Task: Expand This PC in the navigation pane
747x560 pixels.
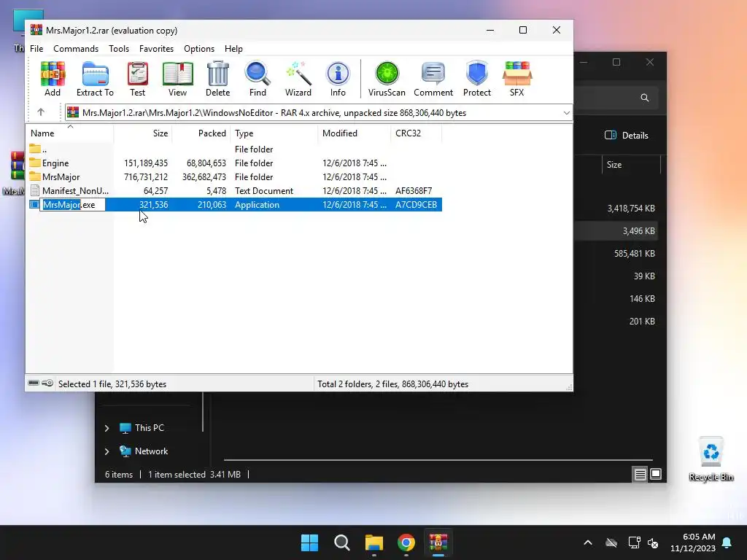Action: pyautogui.click(x=107, y=428)
